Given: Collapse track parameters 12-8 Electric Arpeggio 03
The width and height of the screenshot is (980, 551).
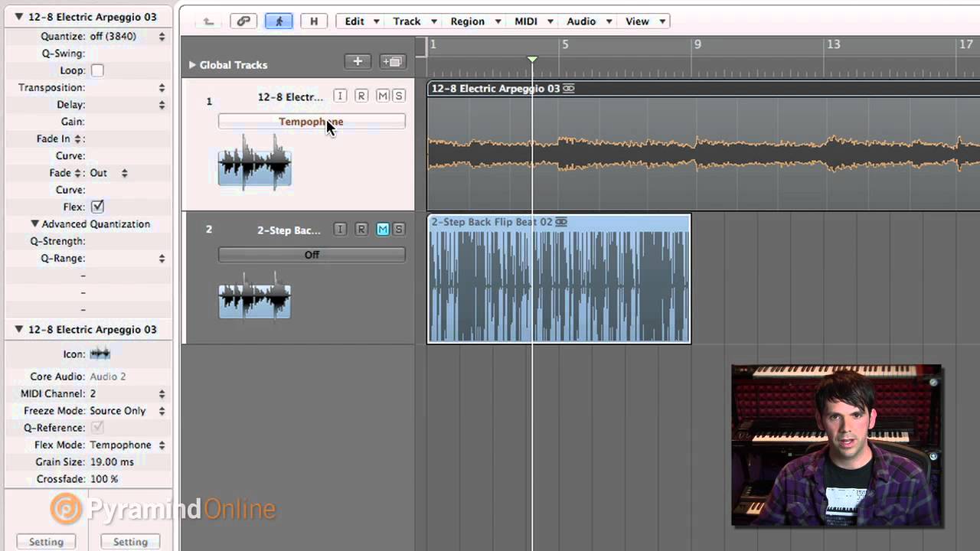Looking at the screenshot, I should [18, 329].
